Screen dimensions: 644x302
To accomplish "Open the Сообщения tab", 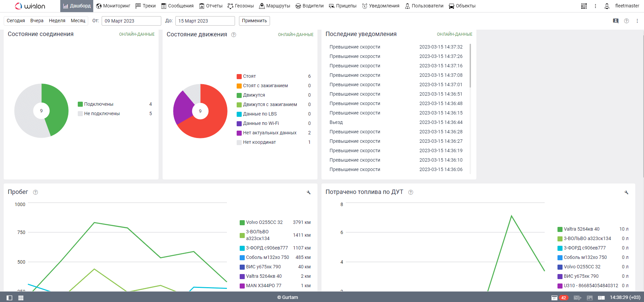I will click(x=177, y=6).
